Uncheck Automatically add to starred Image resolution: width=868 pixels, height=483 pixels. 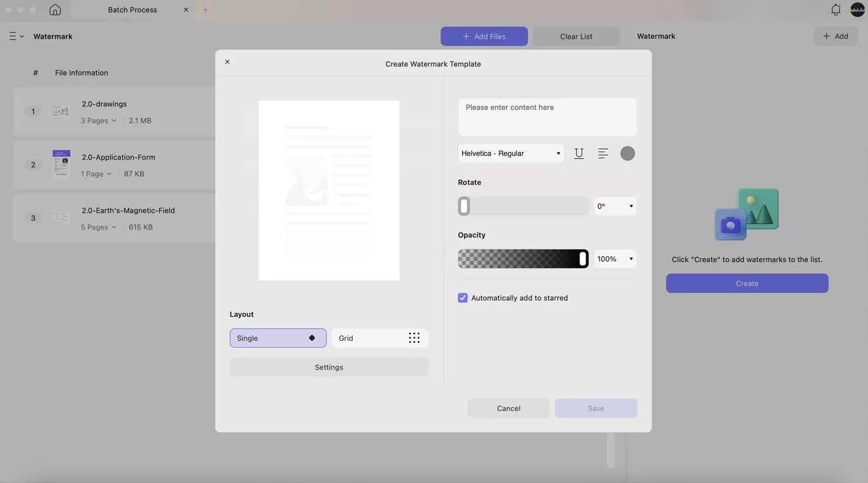click(463, 298)
